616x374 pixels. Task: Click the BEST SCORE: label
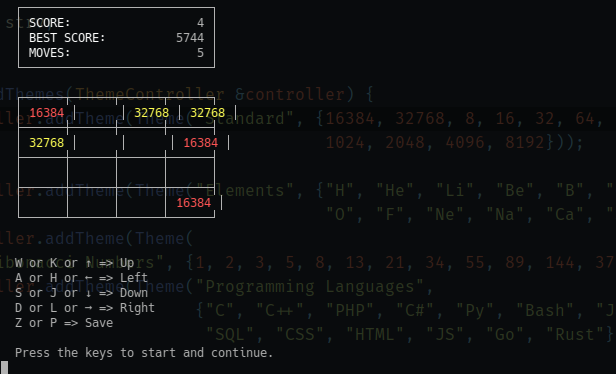[67, 38]
